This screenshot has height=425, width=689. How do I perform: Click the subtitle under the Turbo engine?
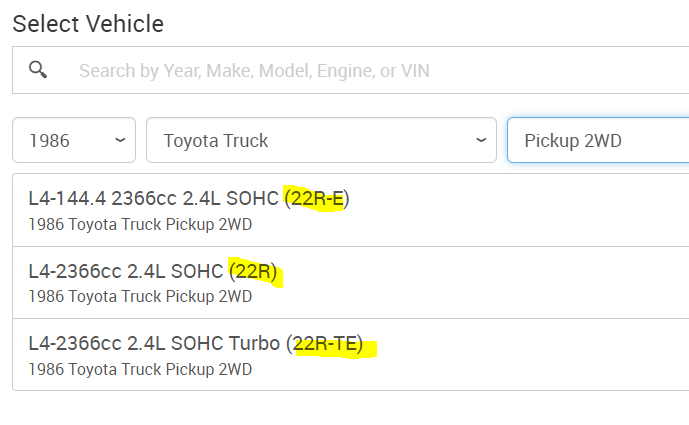coord(140,369)
